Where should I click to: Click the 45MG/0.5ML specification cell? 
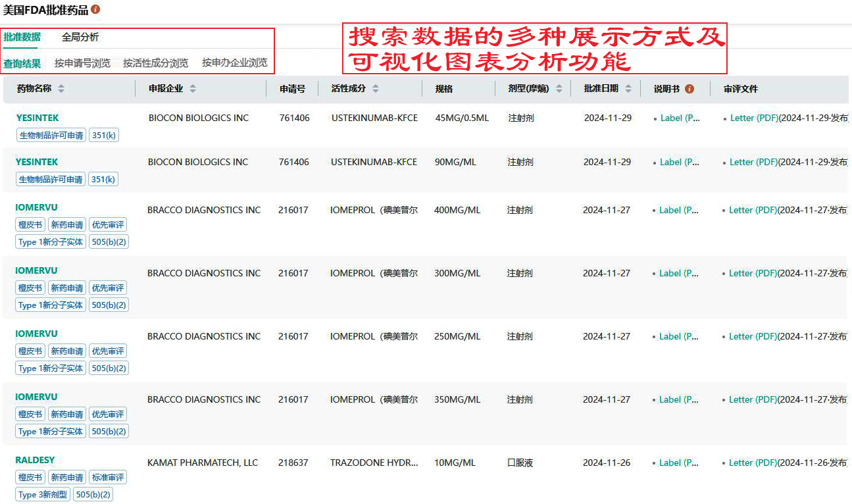click(x=463, y=118)
